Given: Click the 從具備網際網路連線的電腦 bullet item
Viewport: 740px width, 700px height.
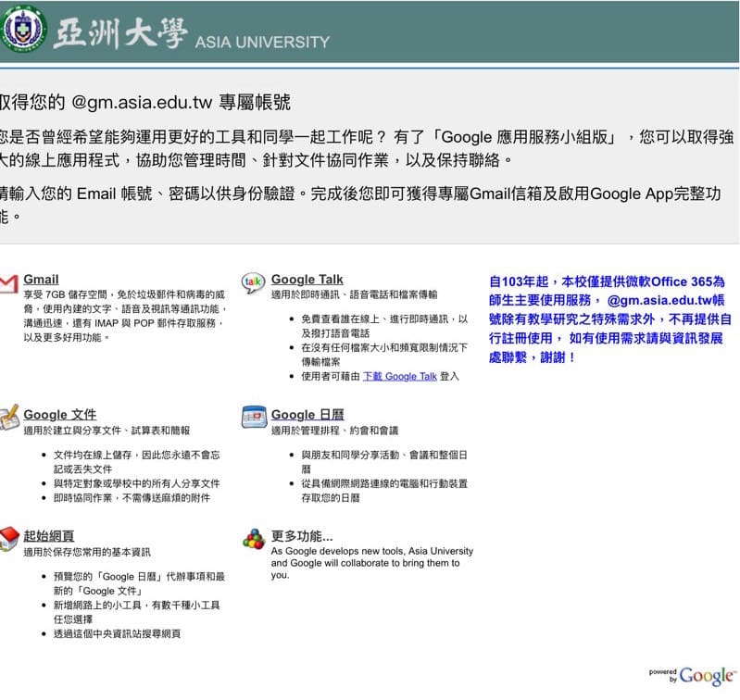Looking at the screenshot, I should (x=384, y=491).
